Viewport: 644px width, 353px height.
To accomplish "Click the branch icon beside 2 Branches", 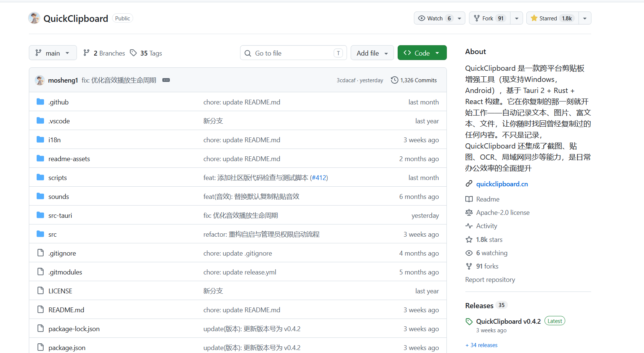I will pyautogui.click(x=87, y=53).
